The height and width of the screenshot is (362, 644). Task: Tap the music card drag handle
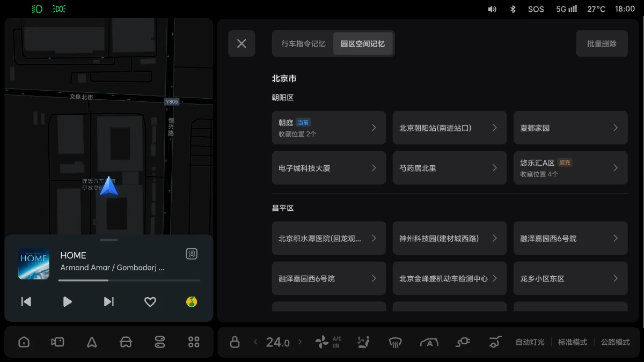109,240
